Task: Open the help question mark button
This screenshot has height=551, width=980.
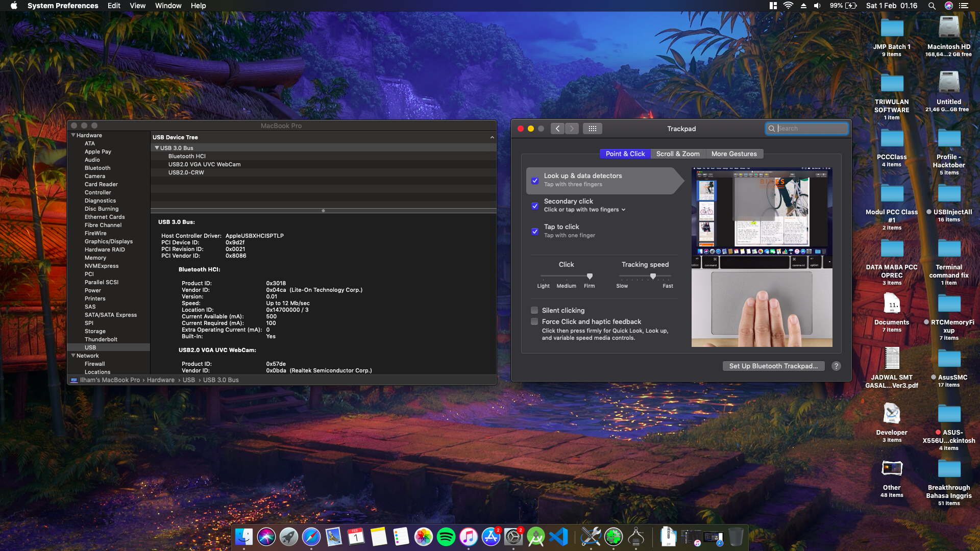Action: 836,366
